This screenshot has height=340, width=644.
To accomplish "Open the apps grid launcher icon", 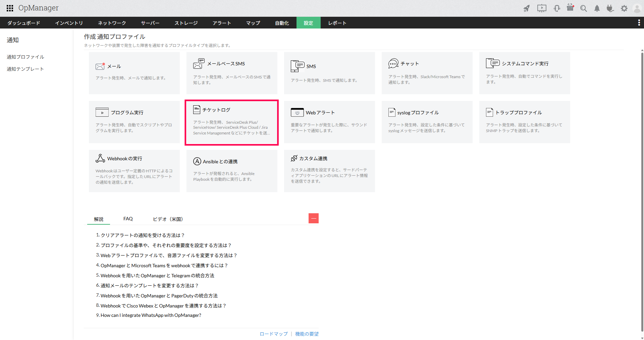I will click(10, 8).
